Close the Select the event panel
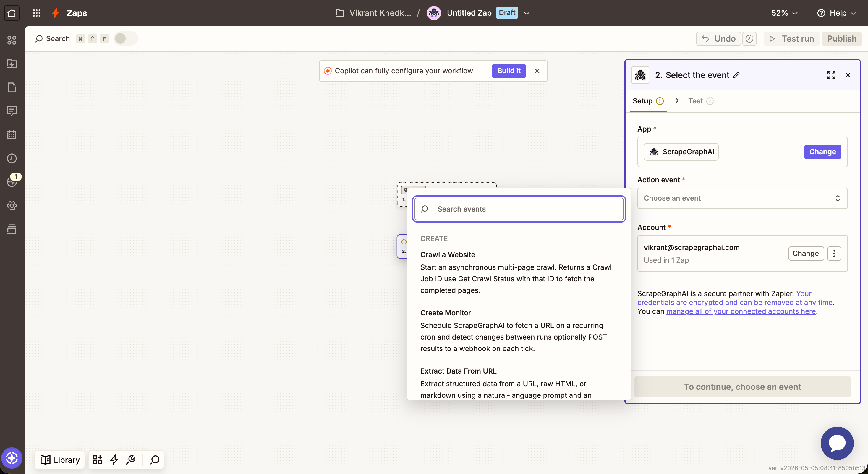Image resolution: width=868 pixels, height=474 pixels. [848, 75]
